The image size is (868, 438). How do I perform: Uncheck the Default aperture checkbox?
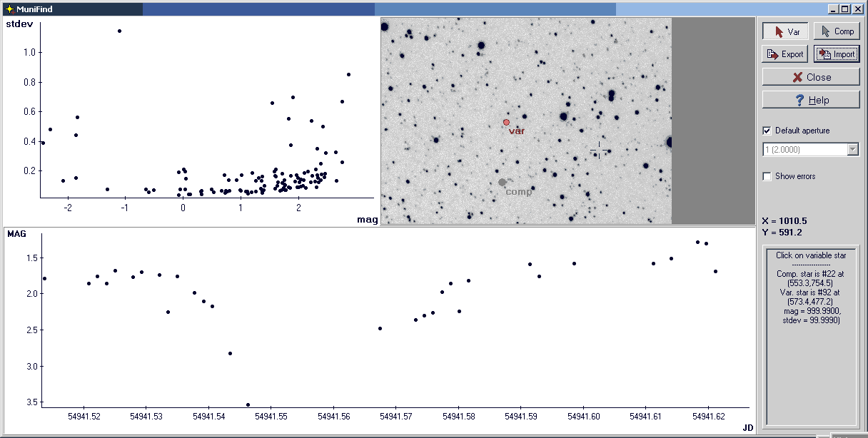pyautogui.click(x=767, y=131)
